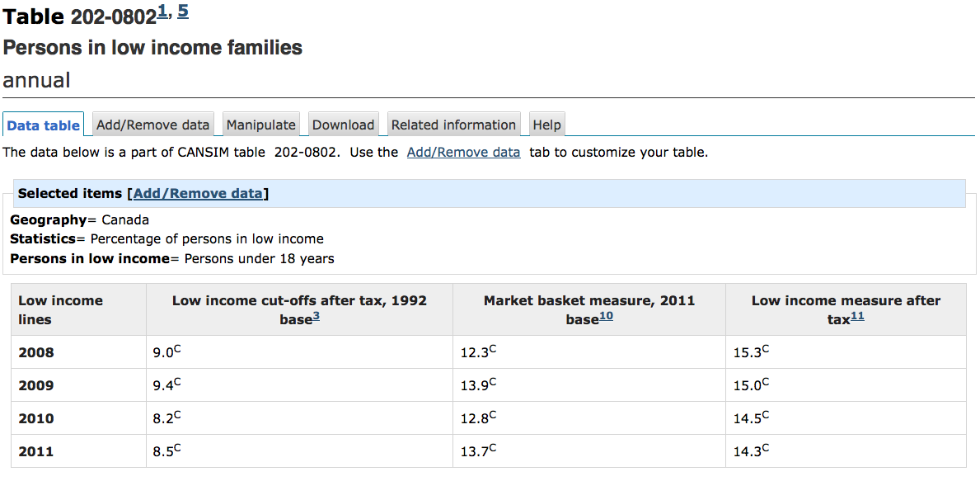The height and width of the screenshot is (481, 980).
Task: Click the 2008 row header
Action: pyautogui.click(x=36, y=352)
